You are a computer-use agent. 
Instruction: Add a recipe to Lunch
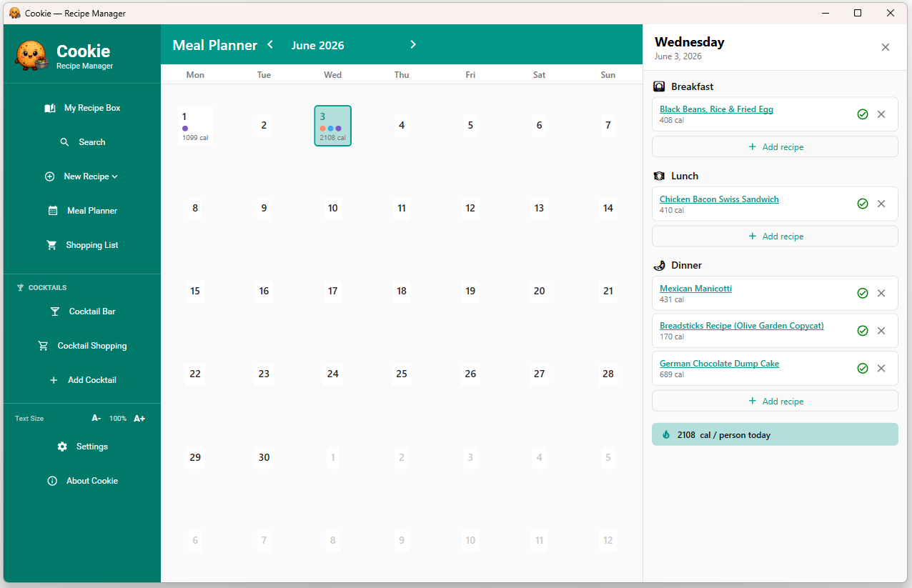[775, 236]
